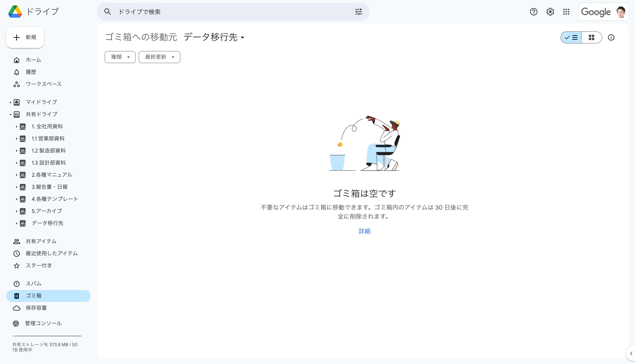This screenshot has width=635, height=364.
Task: Open スパム in the sidebar
Action: pos(33,284)
